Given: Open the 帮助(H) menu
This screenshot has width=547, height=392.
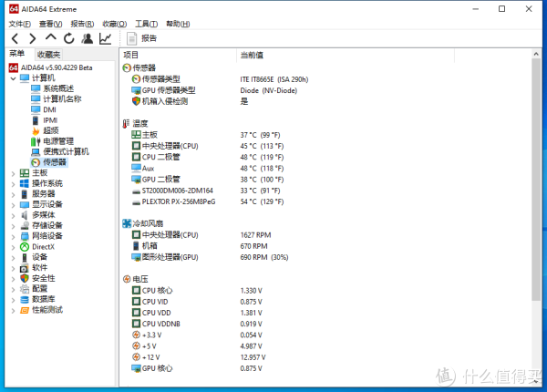Looking at the screenshot, I should click(178, 24).
